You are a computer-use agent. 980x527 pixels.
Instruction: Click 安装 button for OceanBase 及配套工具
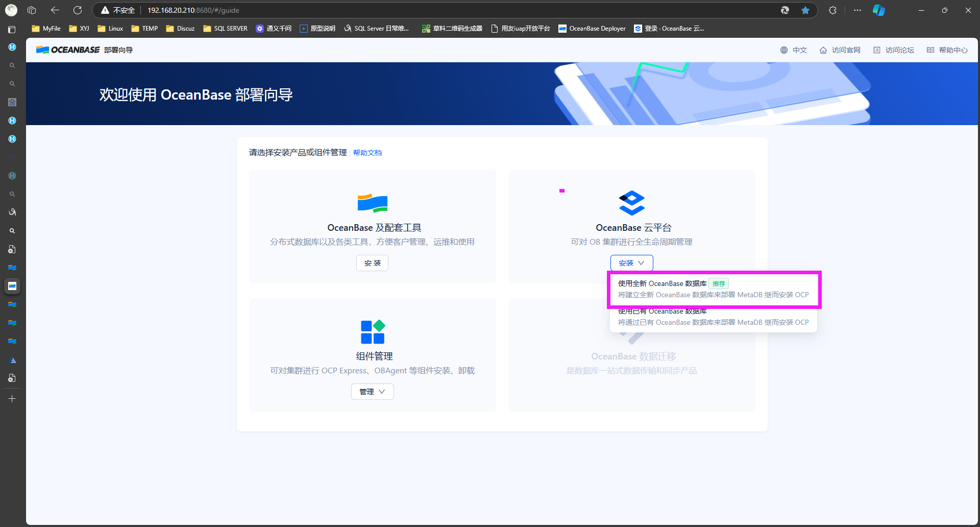click(x=372, y=263)
